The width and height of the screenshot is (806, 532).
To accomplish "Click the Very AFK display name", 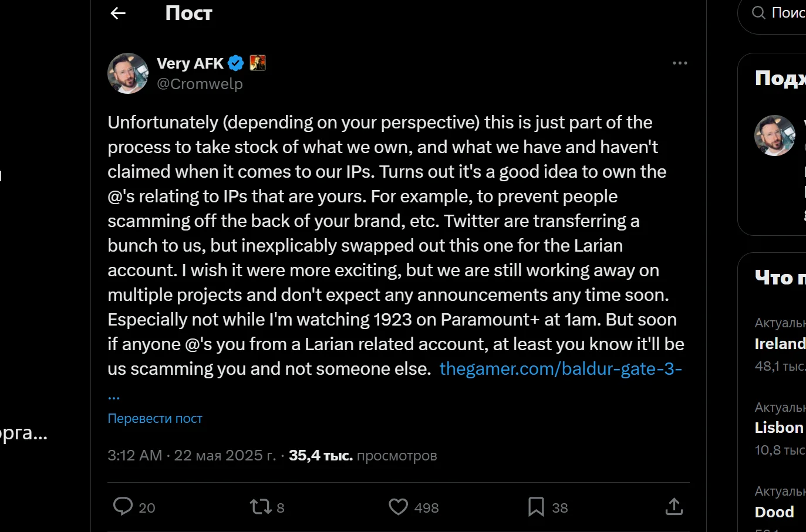I will [190, 63].
